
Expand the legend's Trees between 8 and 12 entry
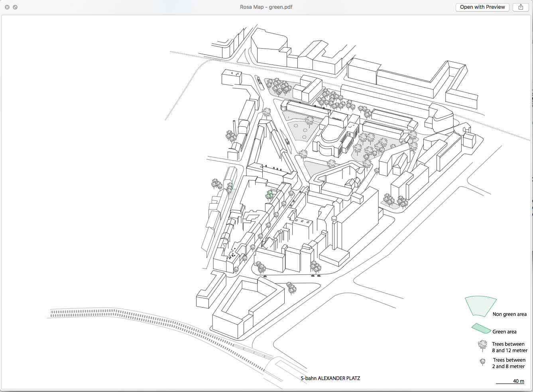click(x=509, y=347)
